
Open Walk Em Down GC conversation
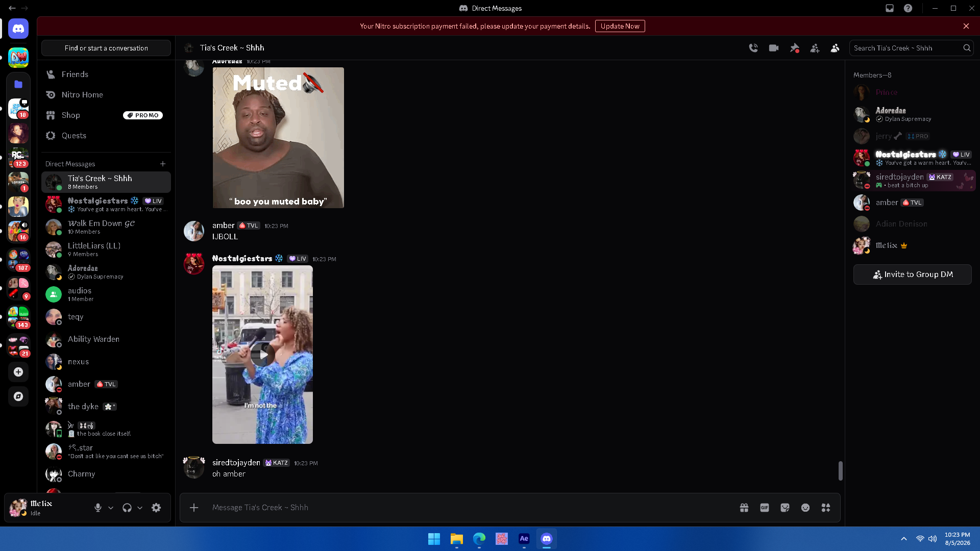(x=106, y=227)
